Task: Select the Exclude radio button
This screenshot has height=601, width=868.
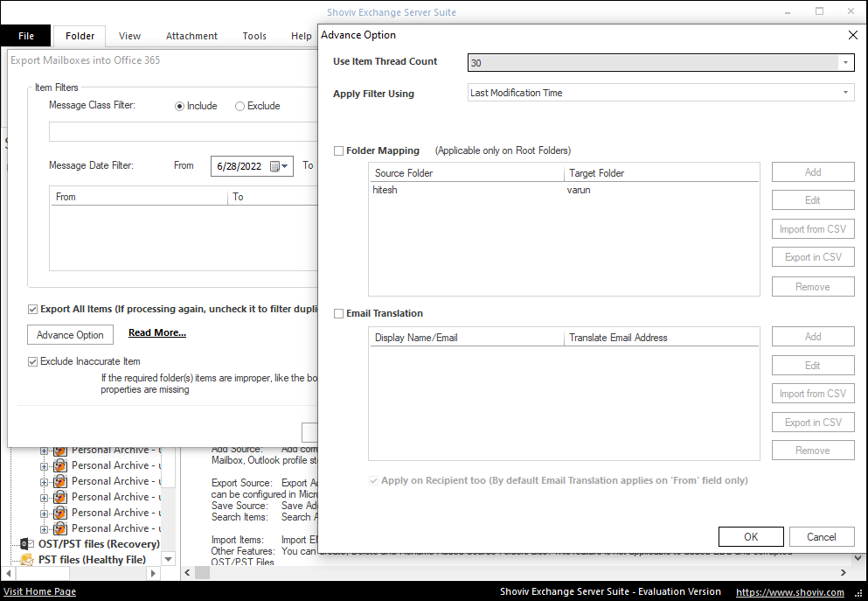Action: point(240,107)
